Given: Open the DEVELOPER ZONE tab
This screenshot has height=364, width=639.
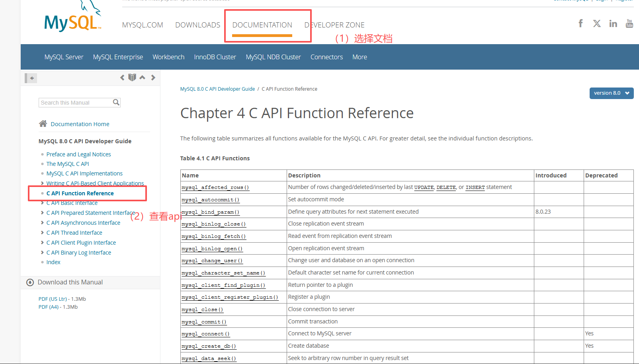Looking at the screenshot, I should pyautogui.click(x=334, y=25).
